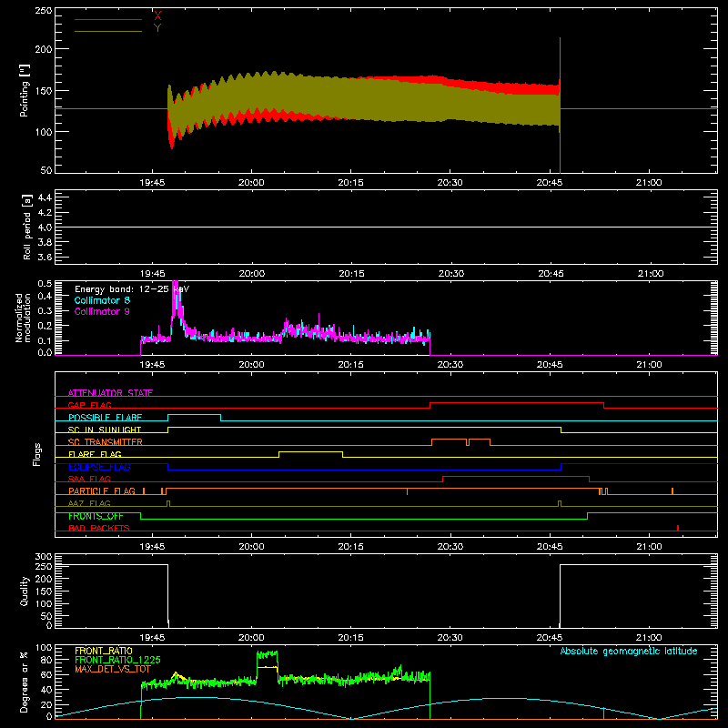The height and width of the screenshot is (728, 728).
Task: Click the 0.5 tick on modulation axis
Action: pyautogui.click(x=45, y=283)
